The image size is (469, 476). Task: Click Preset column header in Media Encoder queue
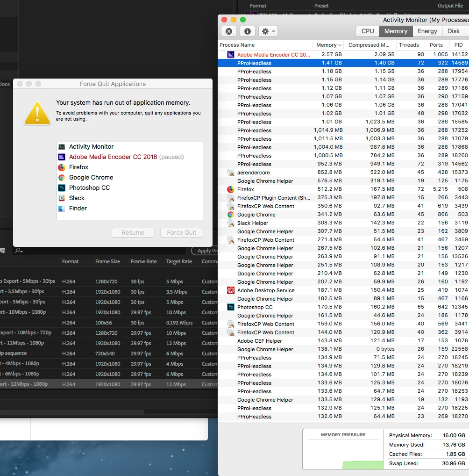(x=321, y=6)
